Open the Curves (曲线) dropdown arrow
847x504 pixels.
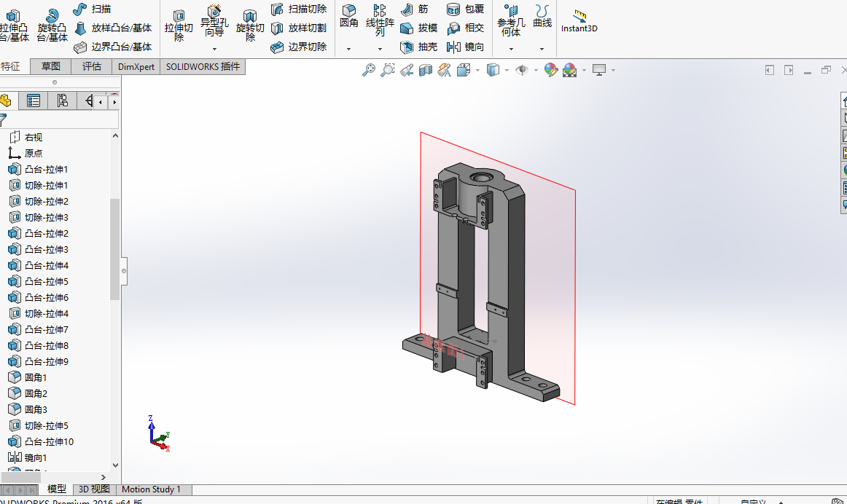click(x=542, y=49)
